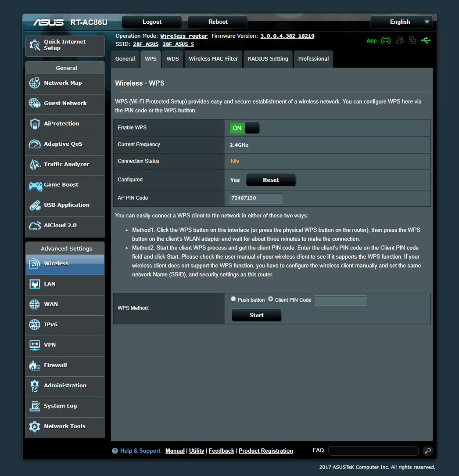Screen dimensions: 459x476
Task: Click the LAN port icon
Action: click(35, 284)
